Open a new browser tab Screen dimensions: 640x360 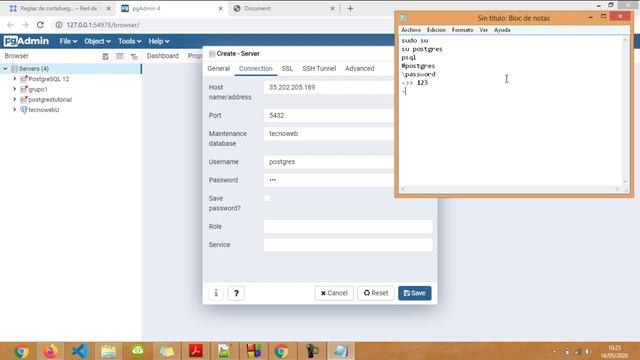point(350,8)
